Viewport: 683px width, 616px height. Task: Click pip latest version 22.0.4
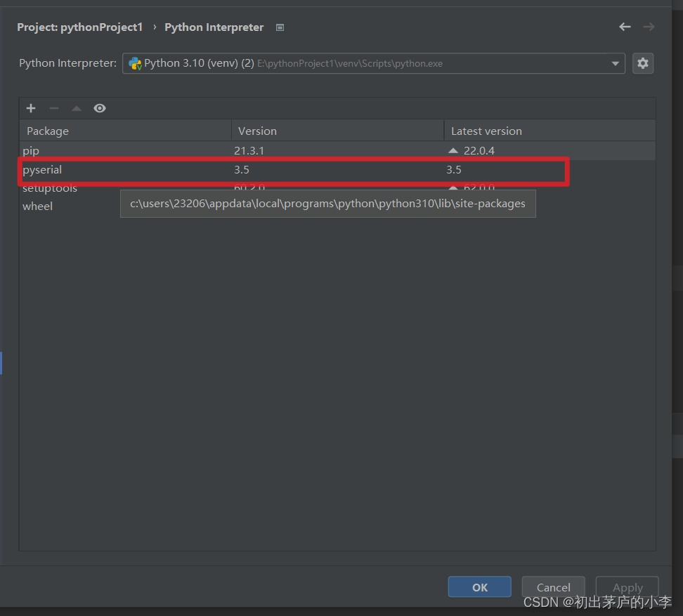pyautogui.click(x=479, y=150)
